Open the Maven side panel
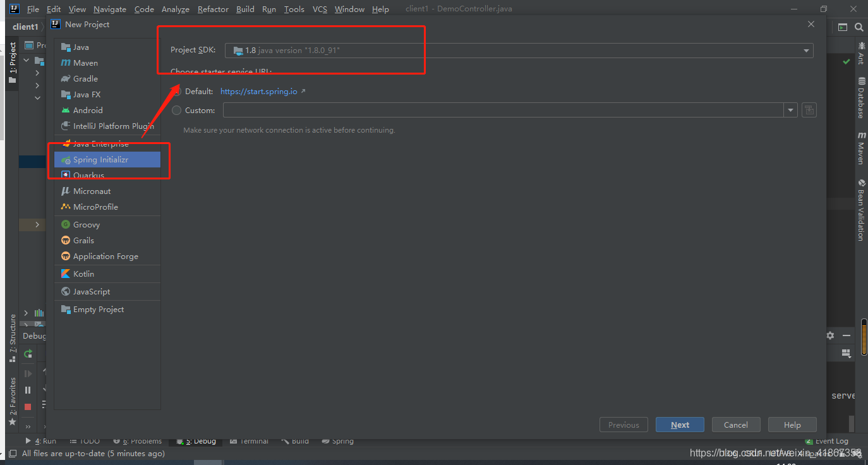Image resolution: width=868 pixels, height=465 pixels. tap(860, 148)
